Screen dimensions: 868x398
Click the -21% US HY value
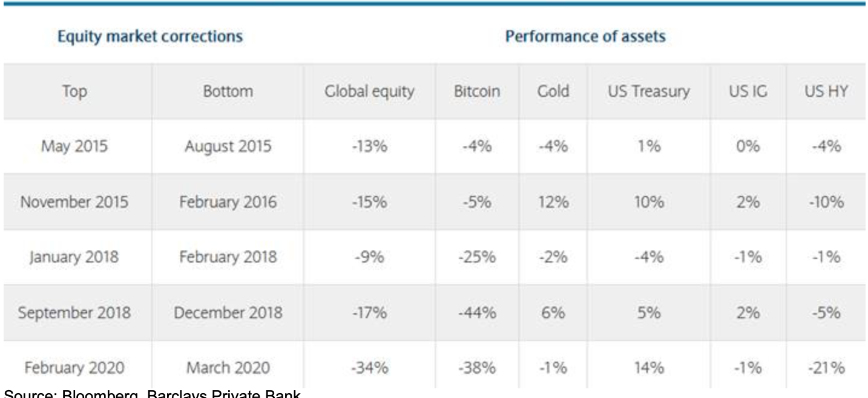[827, 368]
